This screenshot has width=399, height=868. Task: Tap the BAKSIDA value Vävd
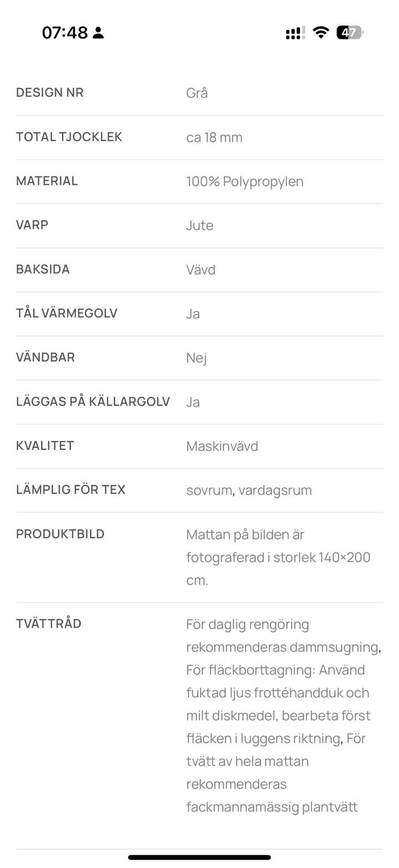[201, 270]
